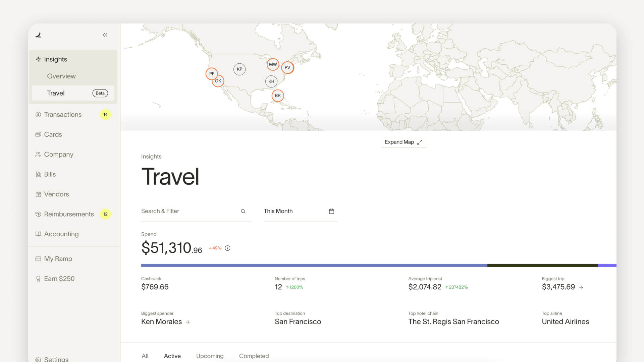
Task: Open the Accounting section
Action: [x=61, y=234]
